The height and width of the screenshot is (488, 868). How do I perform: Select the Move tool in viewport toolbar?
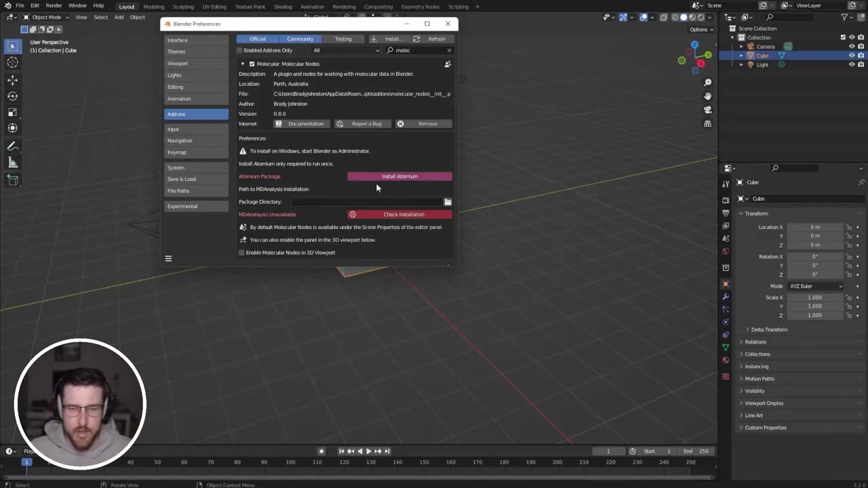[x=12, y=80]
